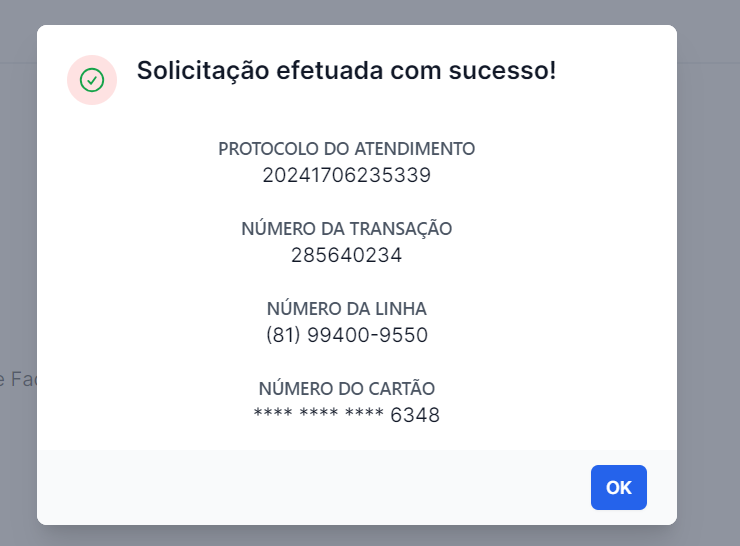Click the masked asterisks of the card number
Image resolution: width=740 pixels, height=546 pixels.
coord(319,413)
